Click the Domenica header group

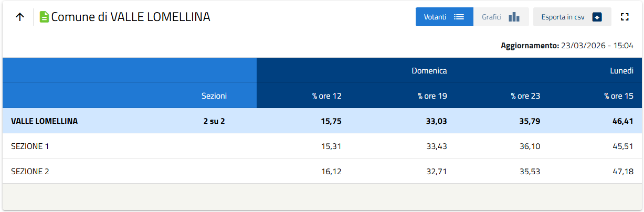pos(429,71)
